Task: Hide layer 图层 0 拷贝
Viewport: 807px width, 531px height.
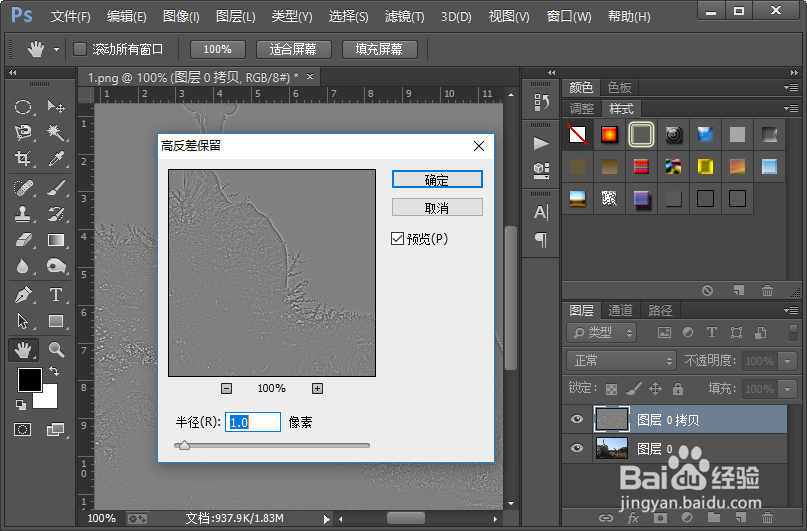Action: 577,419
